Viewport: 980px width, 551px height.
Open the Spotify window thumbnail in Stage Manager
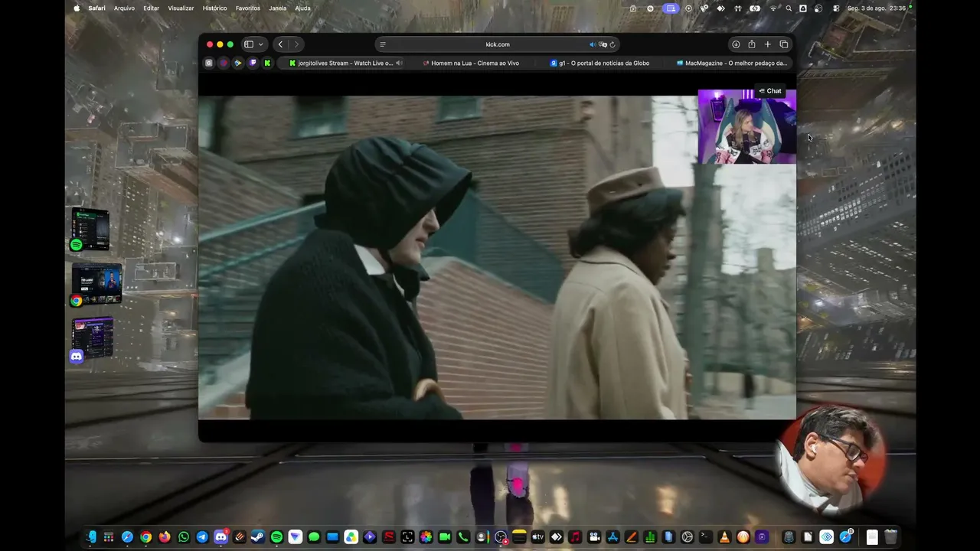(90, 230)
